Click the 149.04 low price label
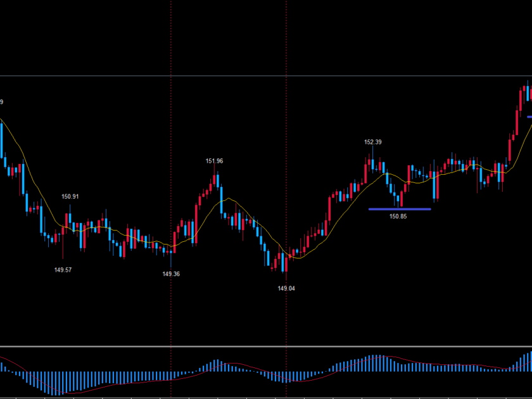The width and height of the screenshot is (532, 399). tap(286, 288)
